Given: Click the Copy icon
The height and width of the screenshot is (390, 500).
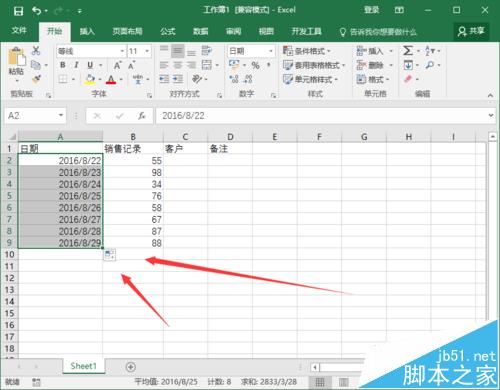Looking at the screenshot, I should point(36,65).
